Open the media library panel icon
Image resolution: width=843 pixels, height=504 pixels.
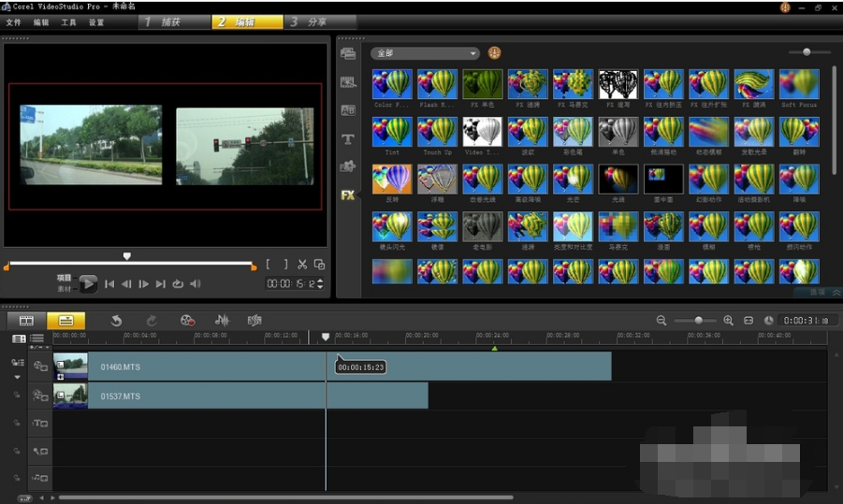pos(348,53)
